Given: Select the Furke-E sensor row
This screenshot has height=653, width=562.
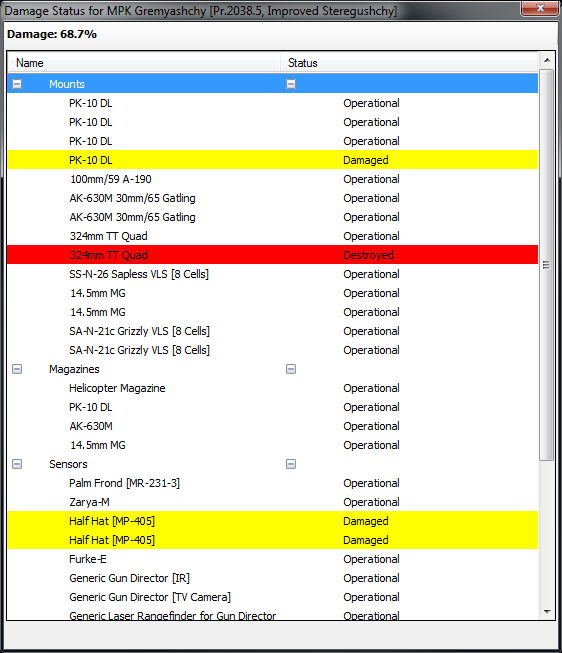Looking at the screenshot, I should coord(272,559).
